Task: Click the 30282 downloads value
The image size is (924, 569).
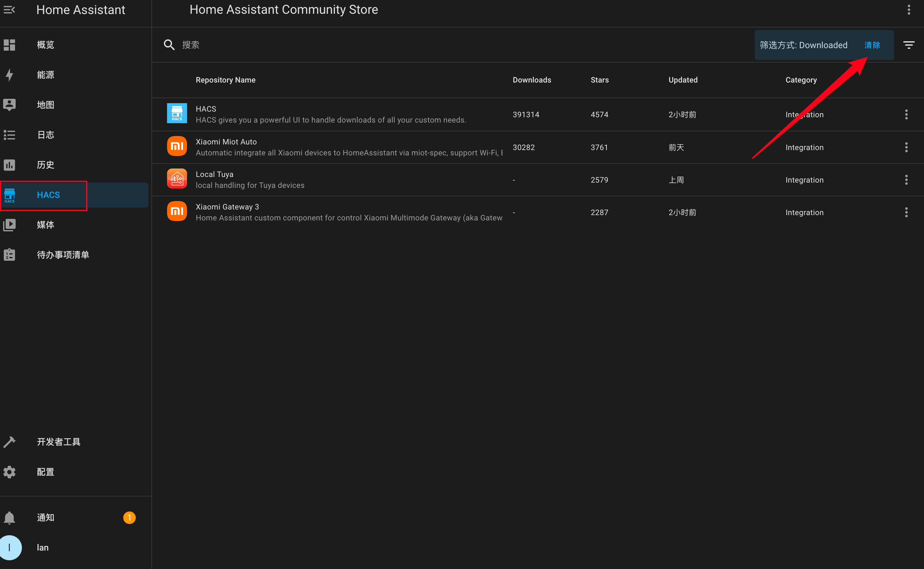Action: click(524, 147)
